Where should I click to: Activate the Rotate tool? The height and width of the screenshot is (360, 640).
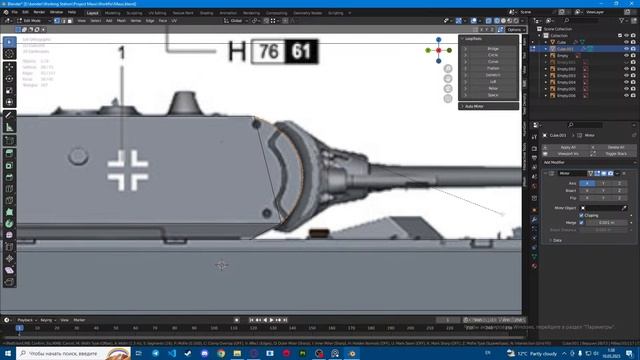9,79
